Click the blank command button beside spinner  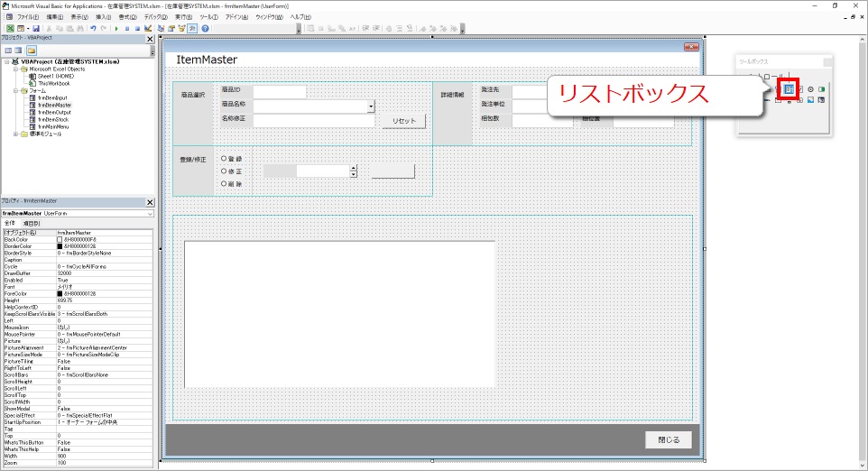pyautogui.click(x=392, y=171)
